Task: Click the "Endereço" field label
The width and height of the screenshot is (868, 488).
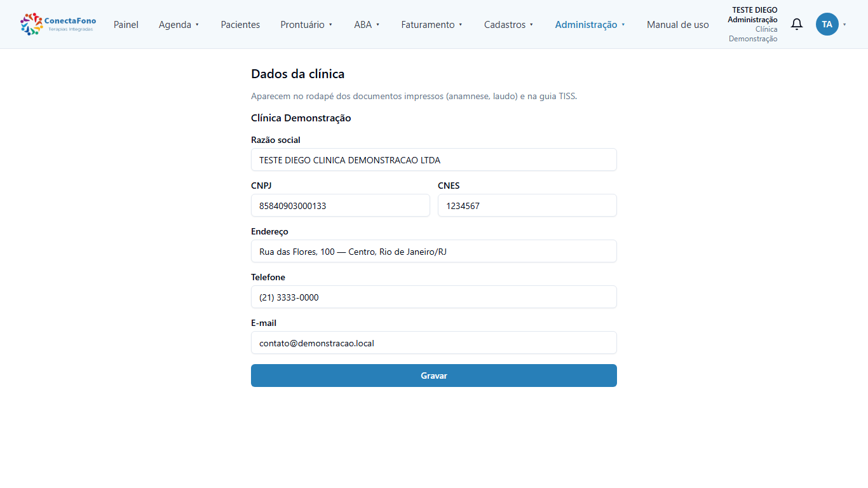Action: [269, 231]
